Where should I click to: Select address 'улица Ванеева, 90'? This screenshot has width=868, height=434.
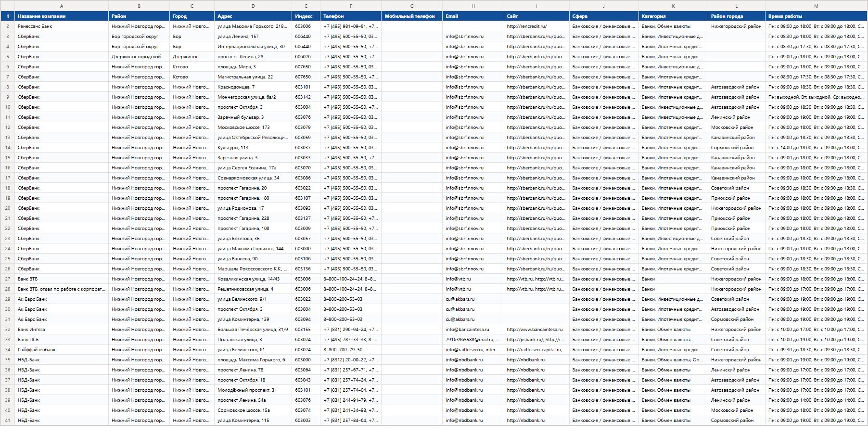pos(253,259)
